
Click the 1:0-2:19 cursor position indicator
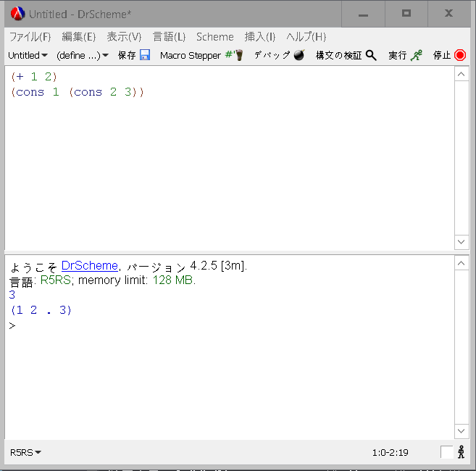pos(391,452)
